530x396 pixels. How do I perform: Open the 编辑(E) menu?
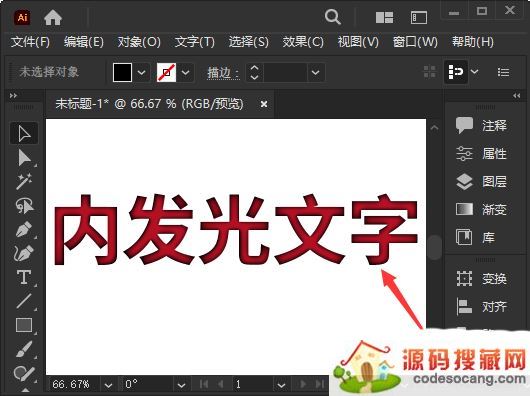point(84,42)
